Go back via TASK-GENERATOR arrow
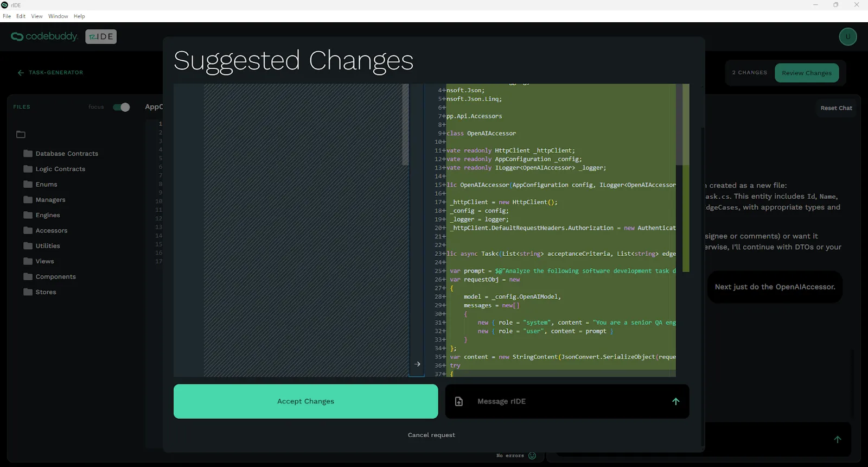 click(x=21, y=73)
